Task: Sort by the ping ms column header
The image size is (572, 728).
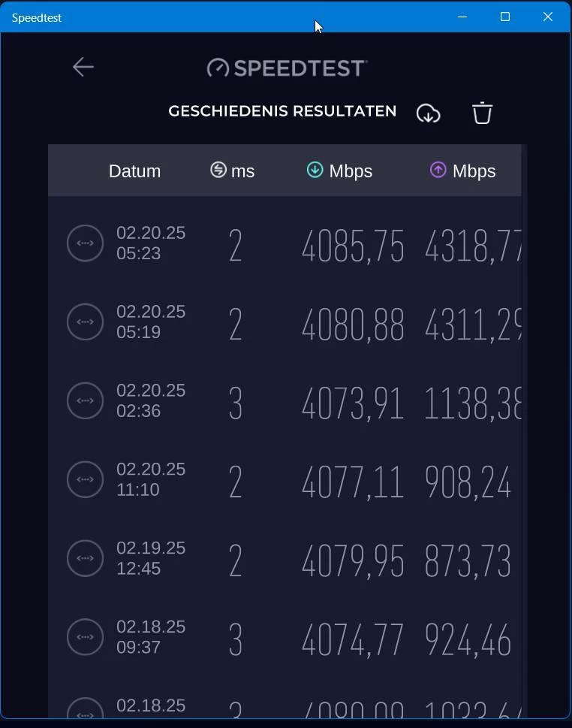Action: (x=233, y=171)
